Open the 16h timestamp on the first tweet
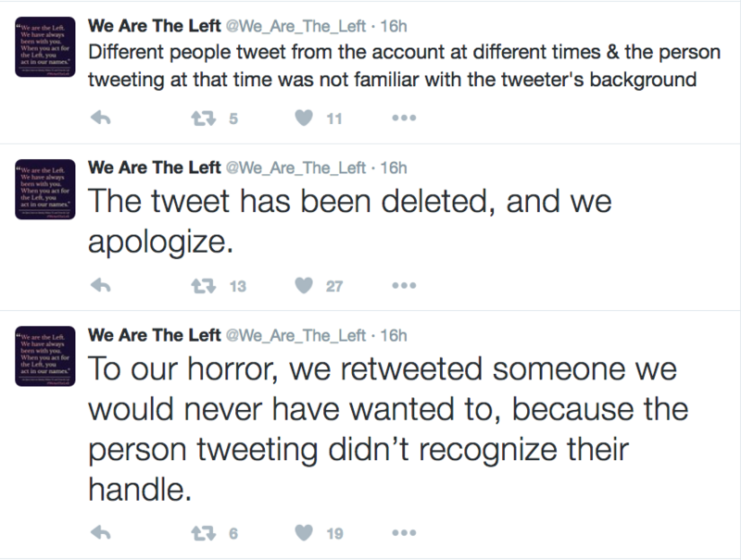Image resolution: width=741 pixels, height=560 pixels. 395,25
